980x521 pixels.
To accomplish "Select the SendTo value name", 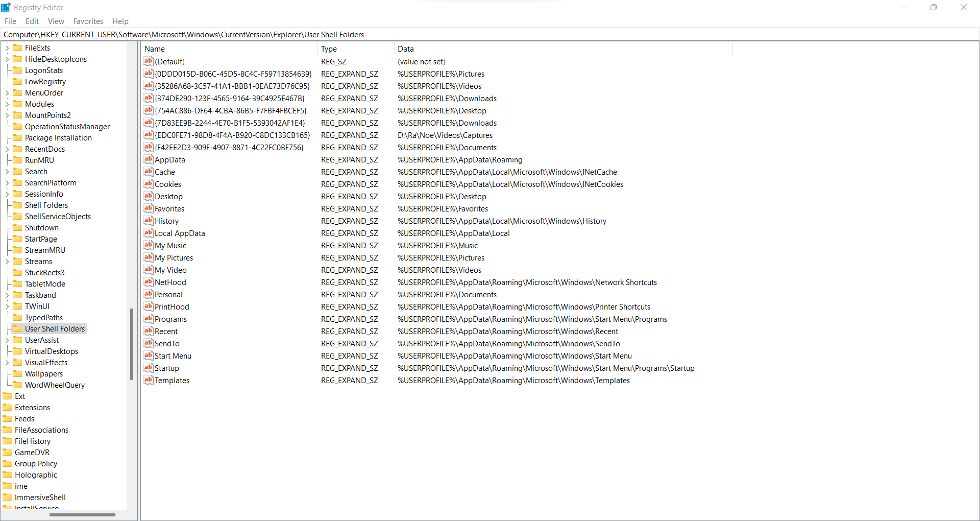I will pyautogui.click(x=167, y=343).
